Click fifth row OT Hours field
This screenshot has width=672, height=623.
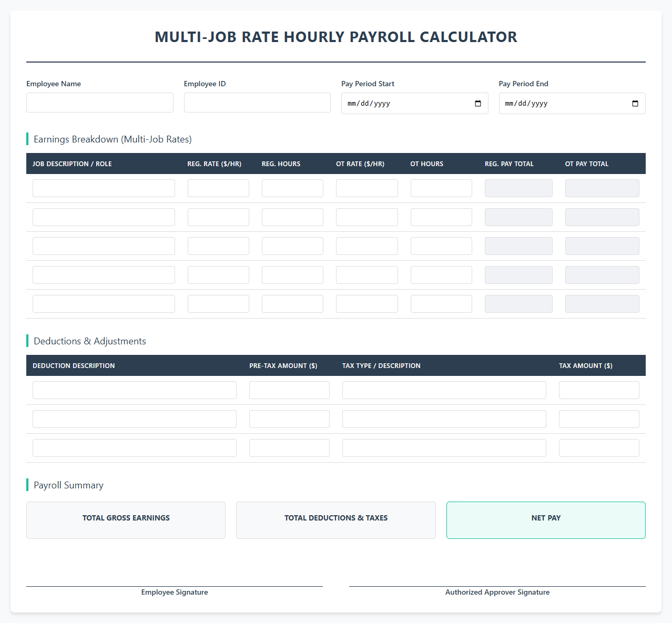point(441,304)
